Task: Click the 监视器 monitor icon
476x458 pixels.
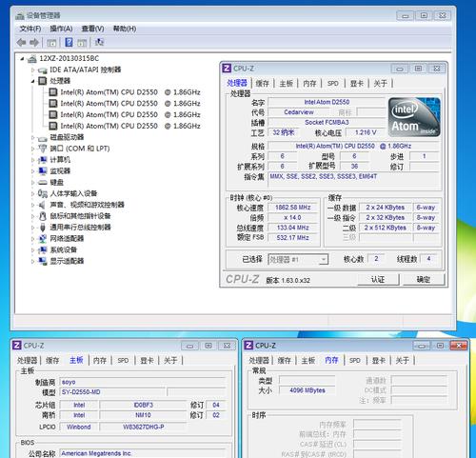Action: point(43,170)
